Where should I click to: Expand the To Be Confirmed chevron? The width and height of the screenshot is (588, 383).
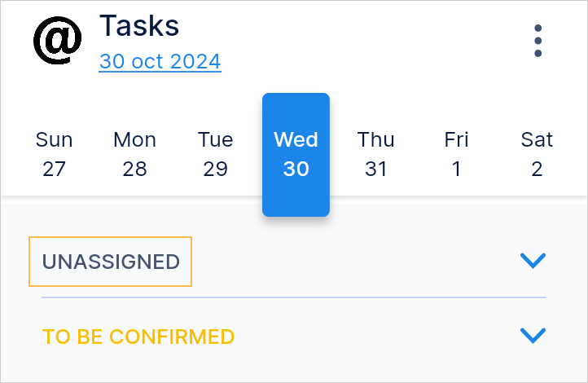pyautogui.click(x=533, y=335)
